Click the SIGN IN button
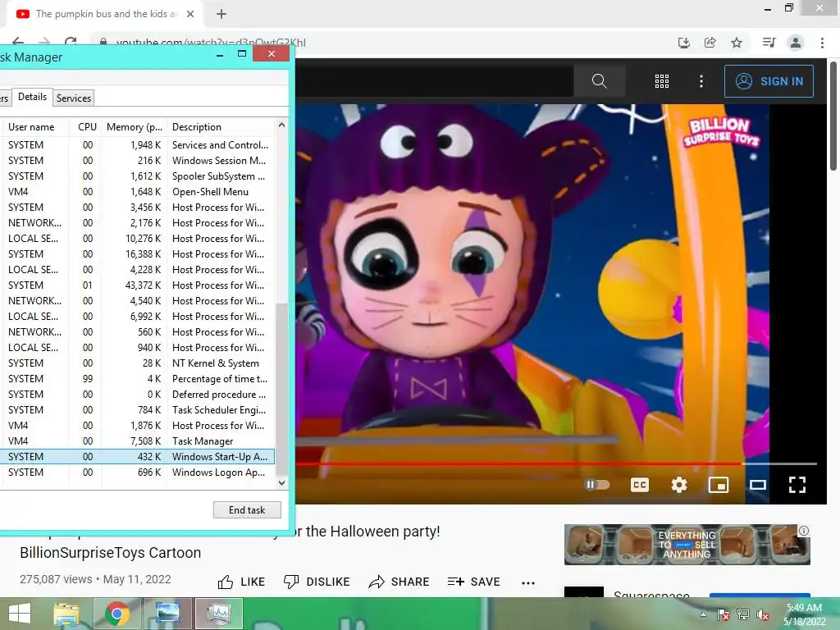This screenshot has height=630, width=840. point(769,81)
